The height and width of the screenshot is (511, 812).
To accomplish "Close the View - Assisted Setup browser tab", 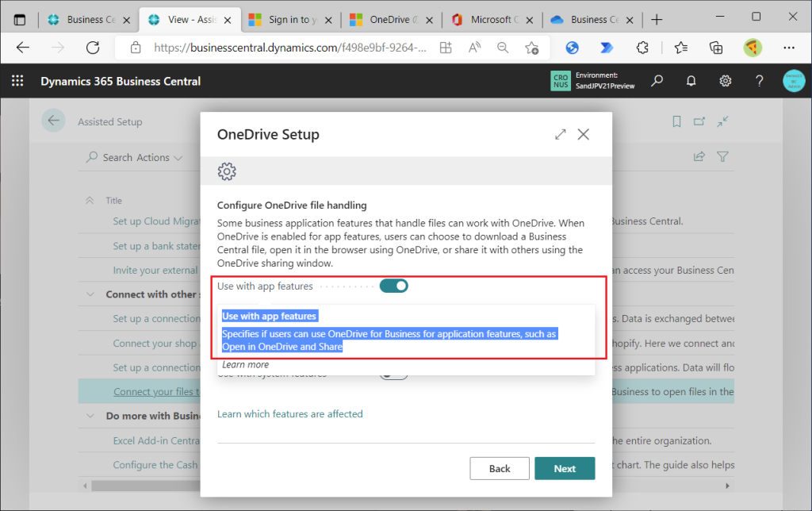I will pyautogui.click(x=228, y=20).
